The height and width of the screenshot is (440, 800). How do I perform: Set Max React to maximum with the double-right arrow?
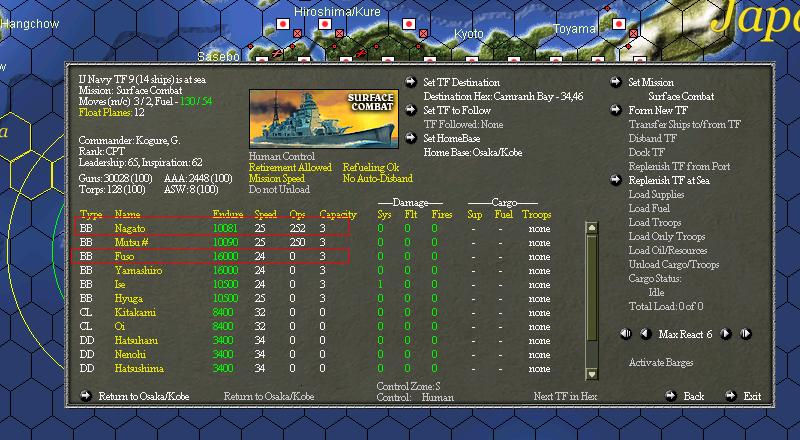pyautogui.click(x=746, y=334)
